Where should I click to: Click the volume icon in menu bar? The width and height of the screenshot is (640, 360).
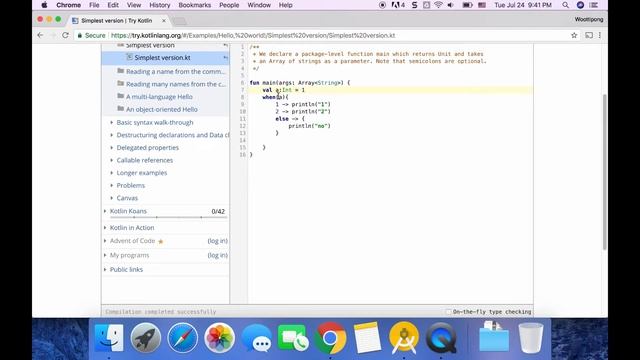click(x=451, y=5)
